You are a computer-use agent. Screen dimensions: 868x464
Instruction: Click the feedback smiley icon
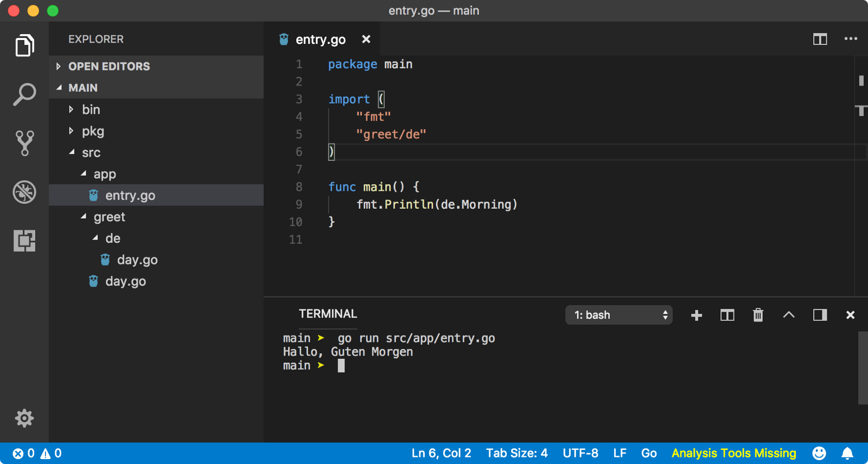pos(819,453)
